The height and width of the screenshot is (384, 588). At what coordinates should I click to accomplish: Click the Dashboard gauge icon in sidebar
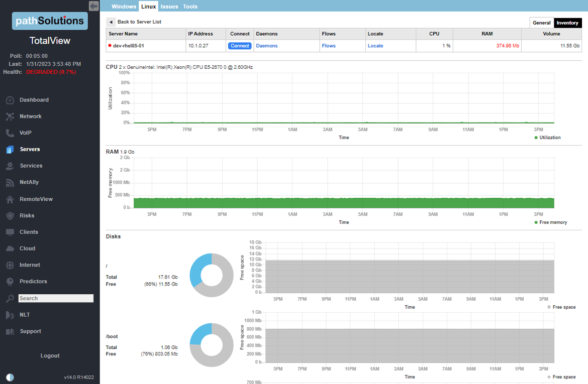click(x=10, y=100)
